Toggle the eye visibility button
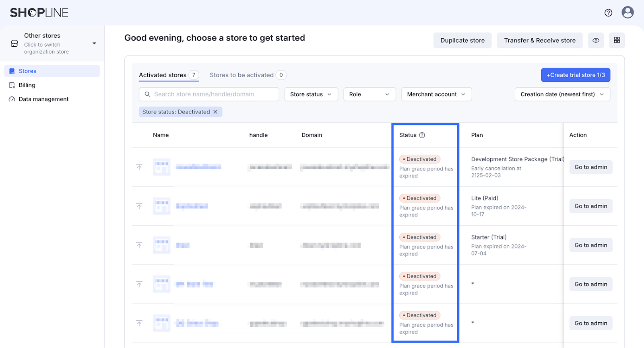Viewport: 644px width, 348px height. (x=596, y=40)
